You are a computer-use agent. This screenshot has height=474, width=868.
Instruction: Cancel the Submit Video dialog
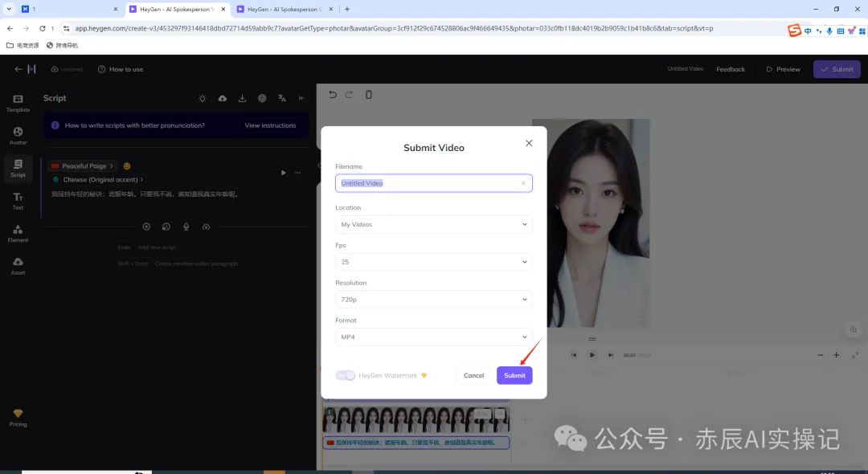(x=473, y=375)
